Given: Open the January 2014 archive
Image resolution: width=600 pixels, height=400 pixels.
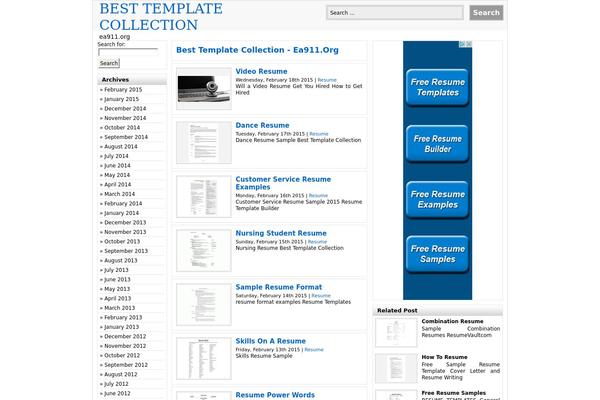Looking at the screenshot, I should coord(121,213).
